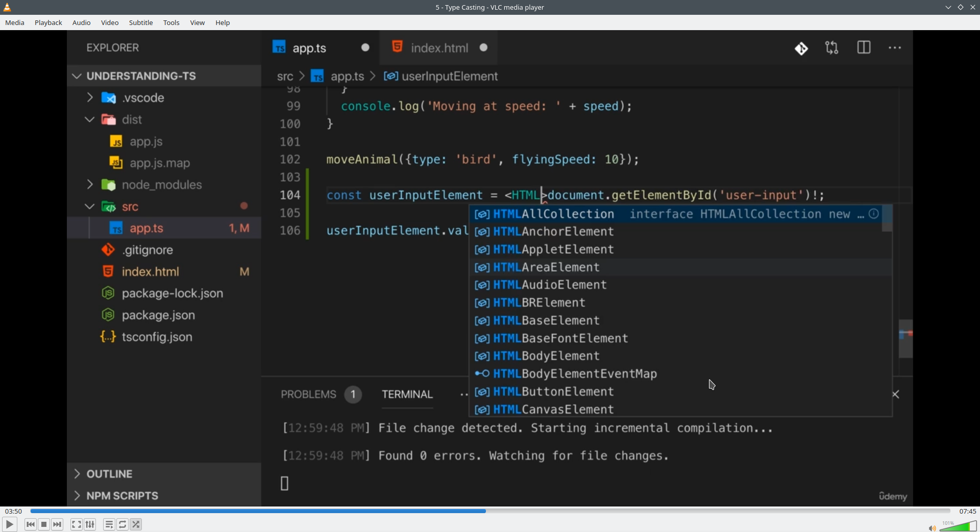Screen dimensions: 980x532
Task: Split the editor to the right
Action: [x=864, y=48]
